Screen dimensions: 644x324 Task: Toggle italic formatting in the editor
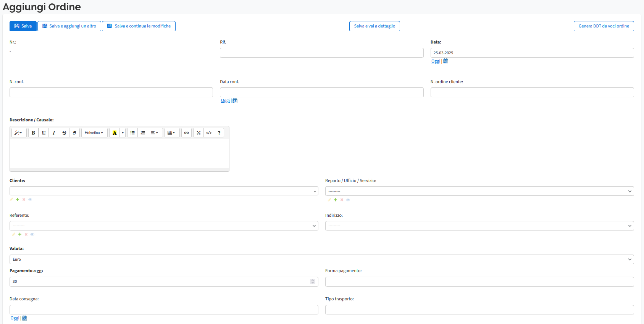(x=54, y=133)
